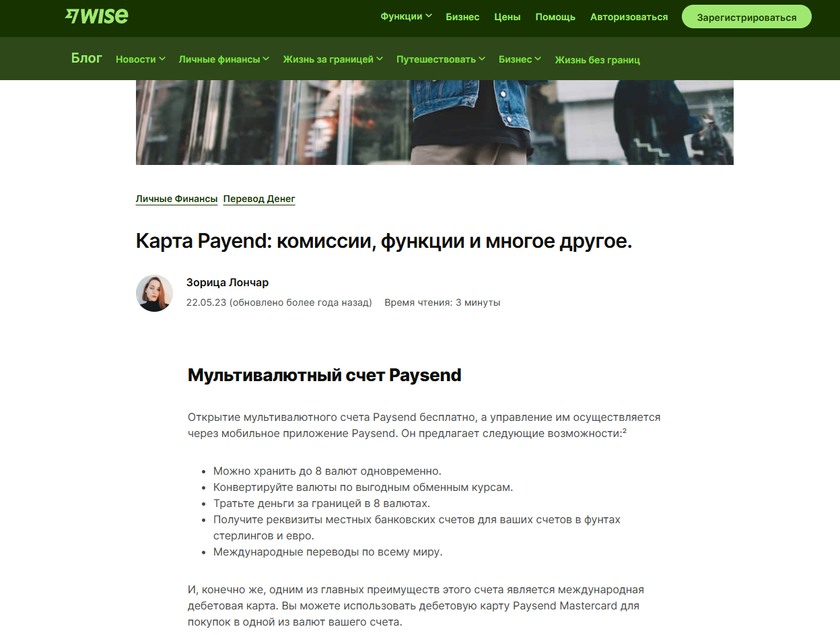Image resolution: width=840 pixels, height=635 pixels.
Task: Click the bullet Можно хранить до 8 валют
Action: [x=327, y=471]
